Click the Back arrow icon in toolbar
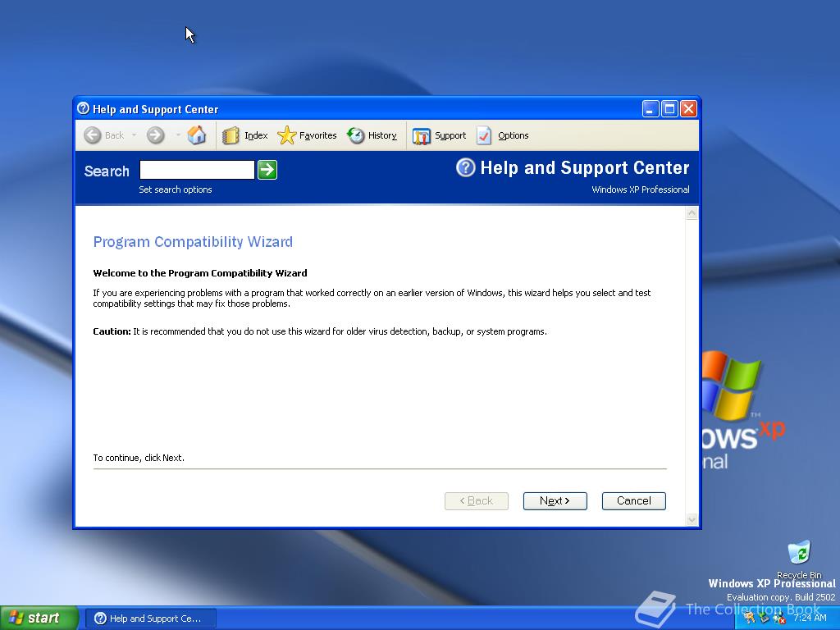This screenshot has width=840, height=630. click(x=92, y=135)
